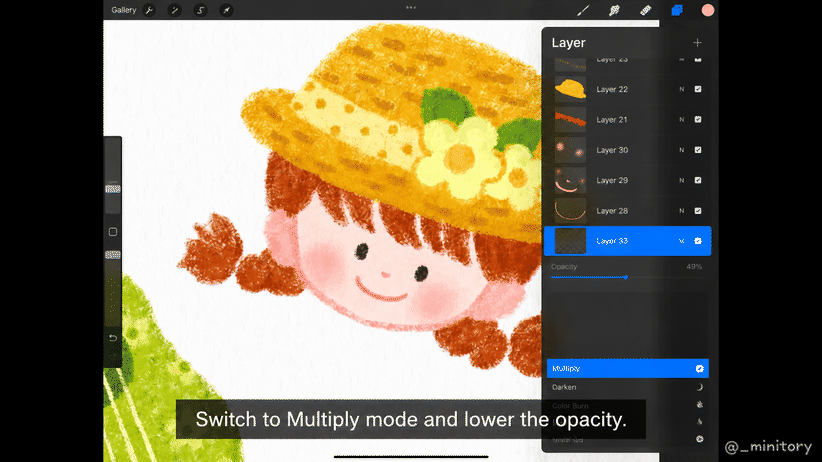Tap Layer 22 yellow hat thumbnail

coord(570,89)
